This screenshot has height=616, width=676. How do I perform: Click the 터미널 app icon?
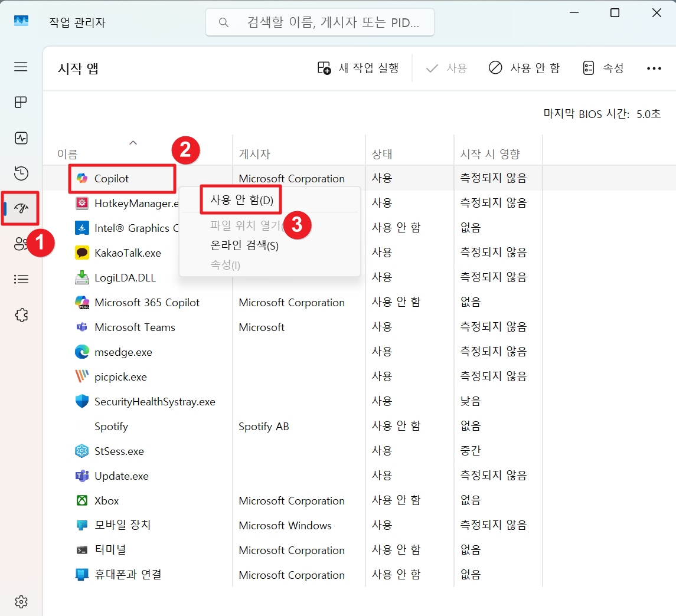pyautogui.click(x=82, y=550)
